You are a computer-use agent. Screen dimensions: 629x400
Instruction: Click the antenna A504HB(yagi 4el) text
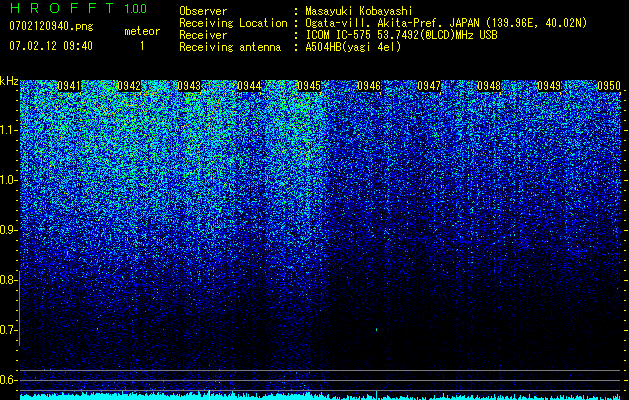[x=353, y=47]
